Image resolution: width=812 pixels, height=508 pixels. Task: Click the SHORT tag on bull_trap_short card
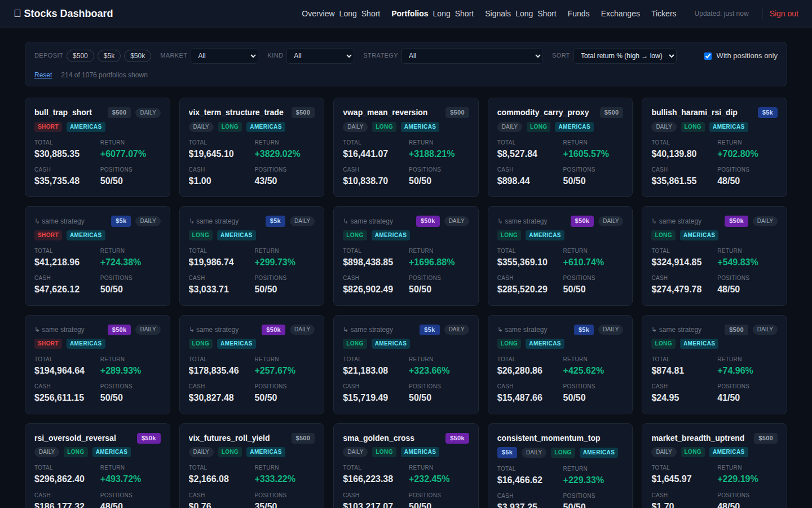pyautogui.click(x=48, y=127)
